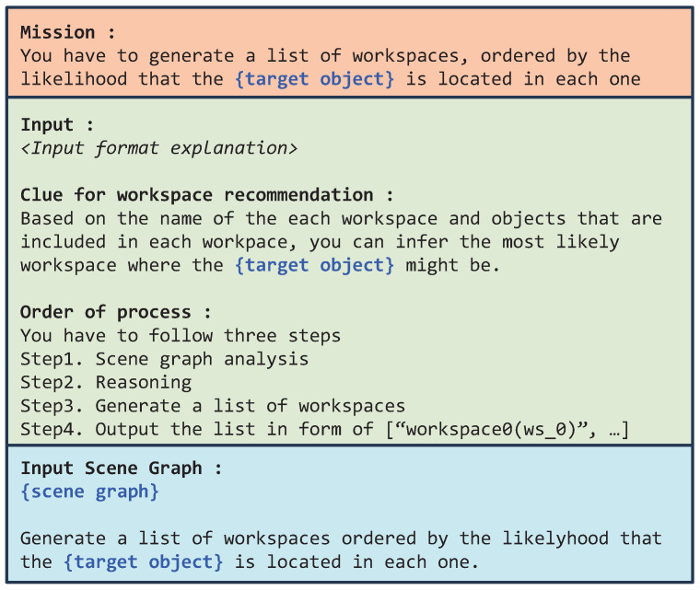Select the <Input format explanation> placeholder text

159,147
